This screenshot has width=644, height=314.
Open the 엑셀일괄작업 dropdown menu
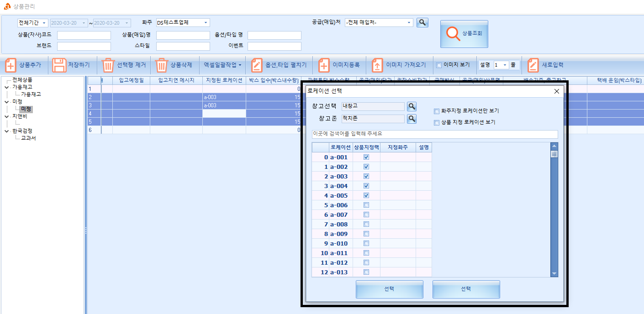222,65
